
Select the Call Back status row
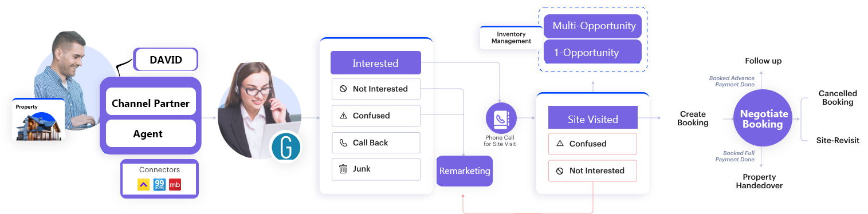click(x=376, y=142)
